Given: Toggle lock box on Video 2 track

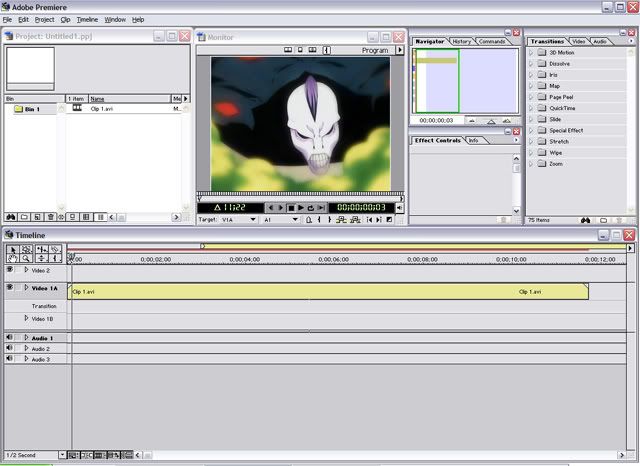Looking at the screenshot, I should click(x=18, y=269).
